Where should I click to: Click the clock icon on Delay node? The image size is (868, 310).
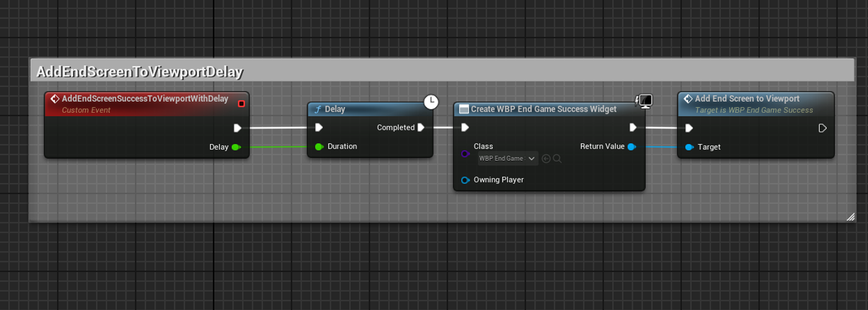click(431, 102)
